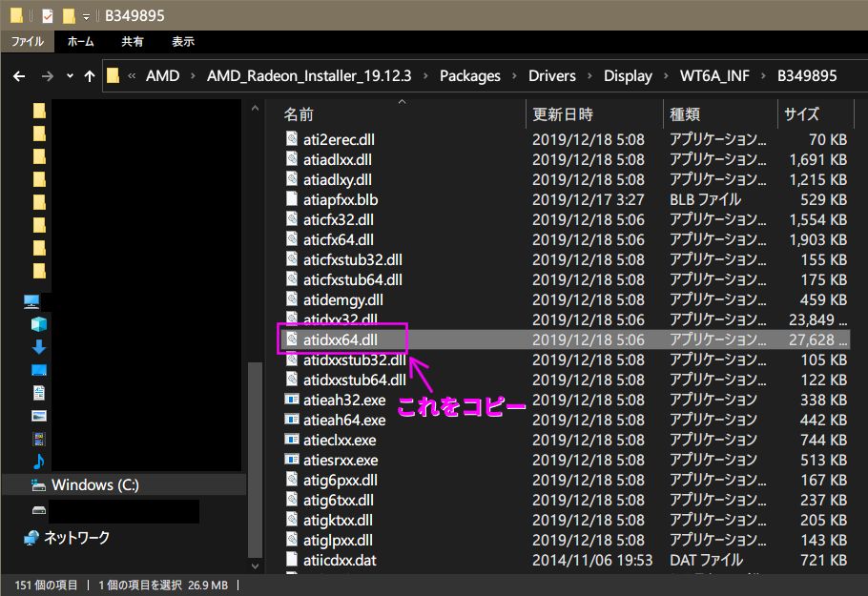
Task: Go up one folder level
Action: point(90,76)
